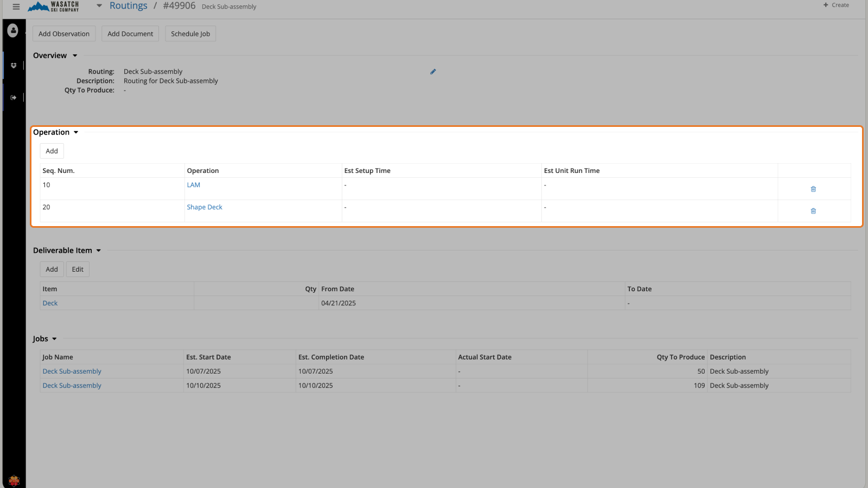This screenshot has width=868, height=488.
Task: Delete the LAM operation with its trash icon
Action: tap(813, 189)
